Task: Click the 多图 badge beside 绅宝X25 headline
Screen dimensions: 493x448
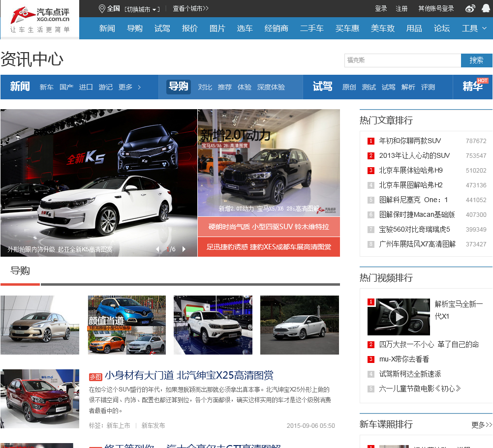Action: point(95,377)
